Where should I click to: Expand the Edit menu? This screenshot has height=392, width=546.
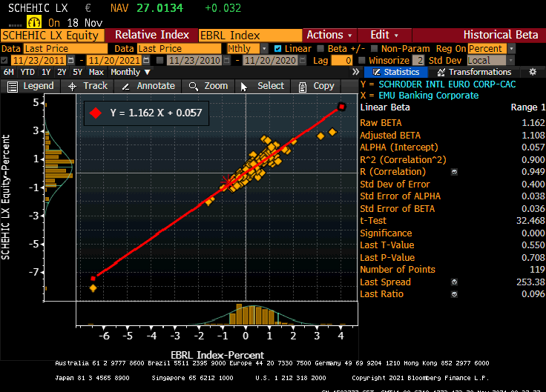point(384,35)
